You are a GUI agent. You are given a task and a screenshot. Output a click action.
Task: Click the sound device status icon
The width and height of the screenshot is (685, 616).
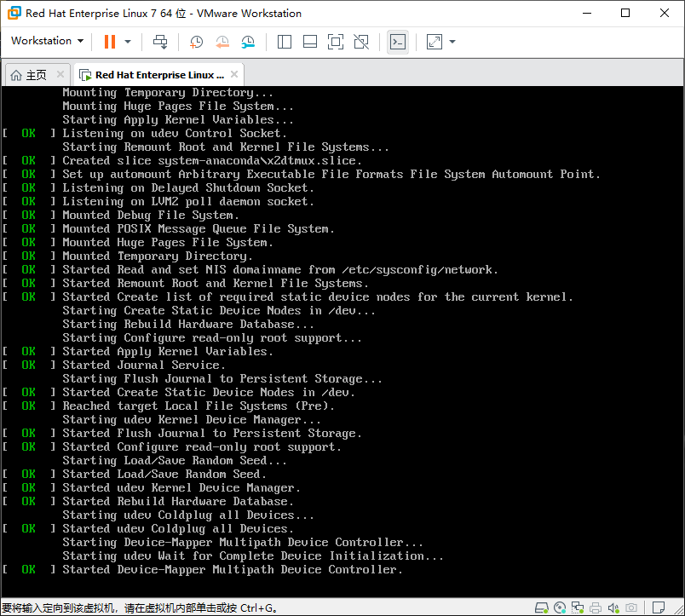pos(614,607)
